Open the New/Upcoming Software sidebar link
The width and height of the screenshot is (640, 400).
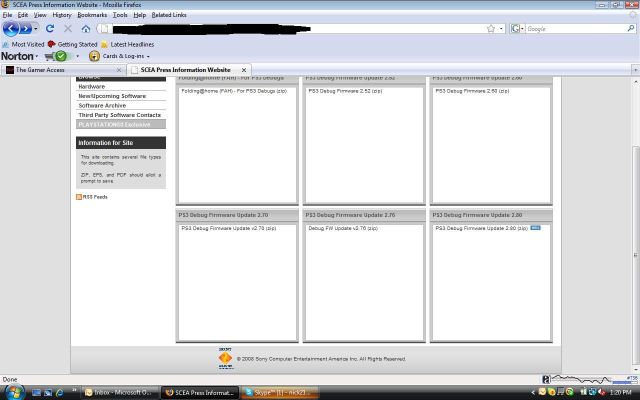[x=112, y=96]
